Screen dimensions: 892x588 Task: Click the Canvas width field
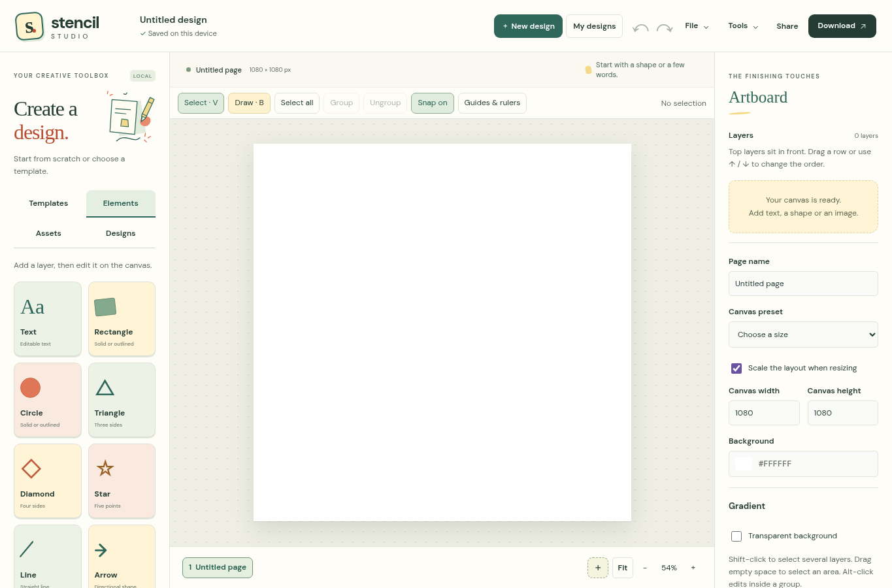pyautogui.click(x=764, y=413)
